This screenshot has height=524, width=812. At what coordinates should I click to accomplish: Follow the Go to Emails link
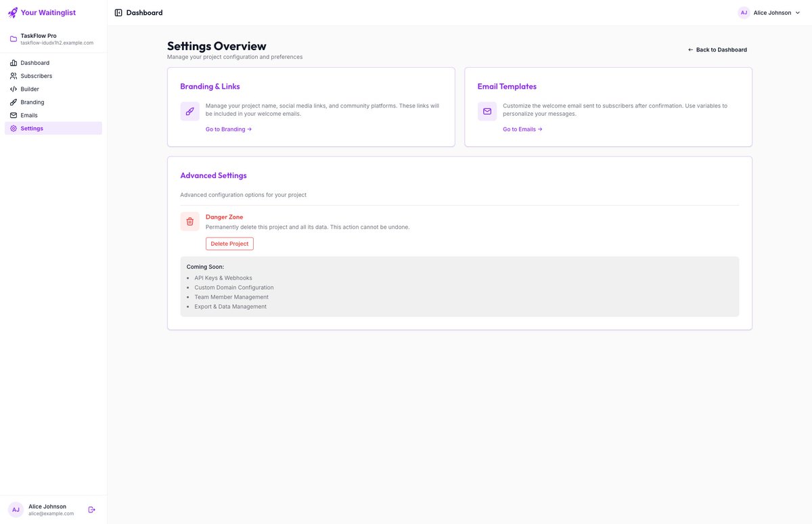[522, 129]
